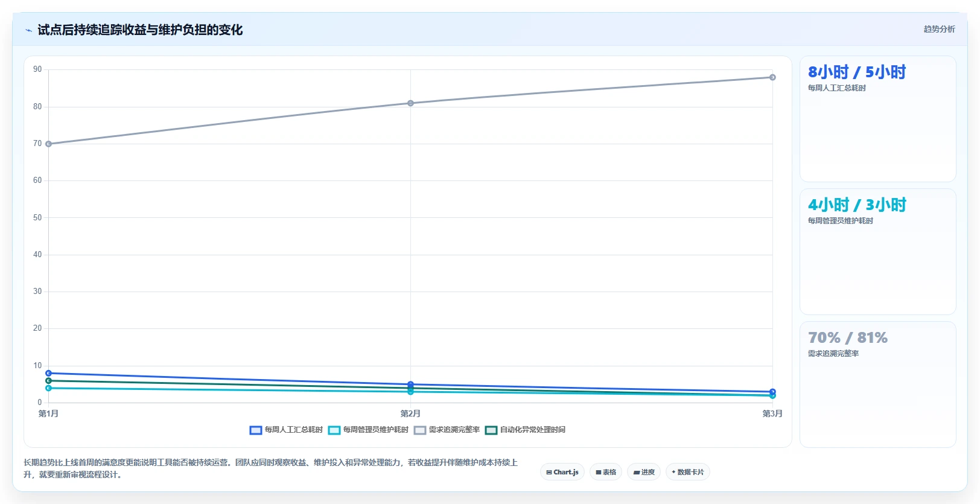
Task: Toggle the 每周人工汇总耗时 legend item
Action: pyautogui.click(x=286, y=430)
